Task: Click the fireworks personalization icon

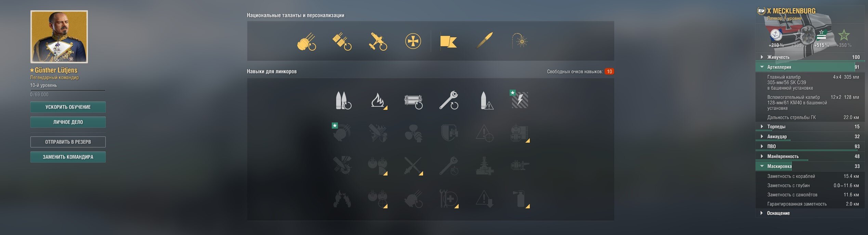Action: (520, 41)
